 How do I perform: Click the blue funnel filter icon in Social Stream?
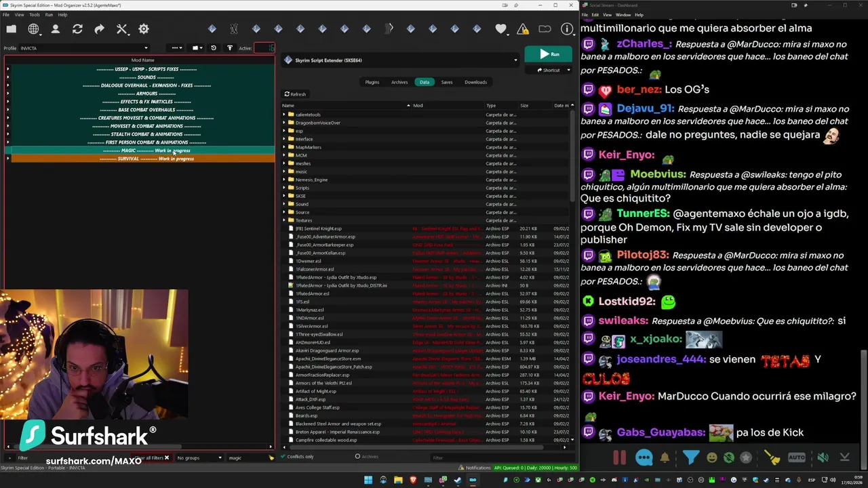pyautogui.click(x=690, y=457)
